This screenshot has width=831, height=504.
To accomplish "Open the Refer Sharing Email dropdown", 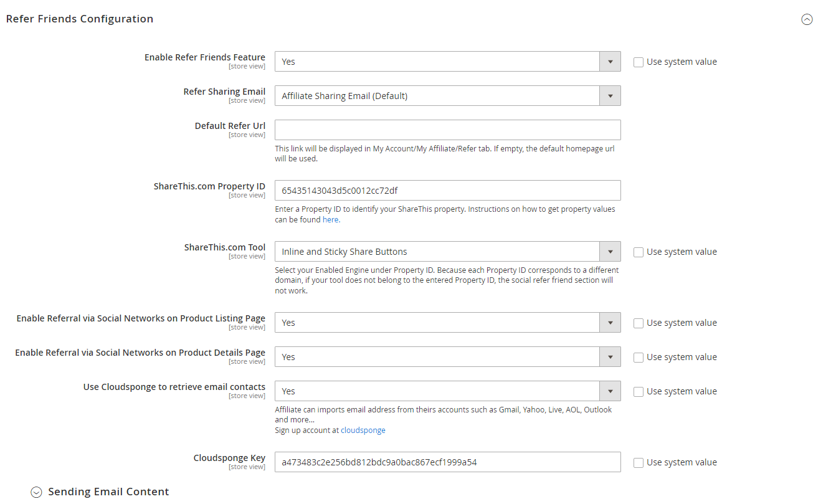I will pos(447,96).
